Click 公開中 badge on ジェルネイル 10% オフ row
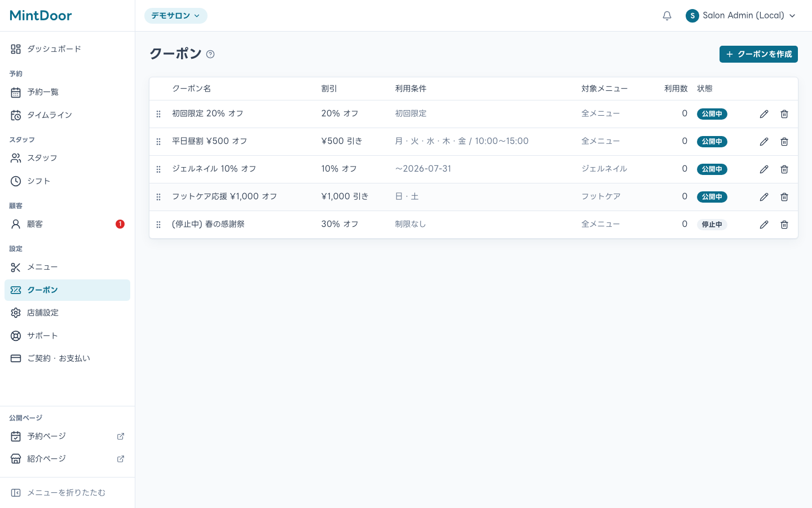 pos(712,169)
